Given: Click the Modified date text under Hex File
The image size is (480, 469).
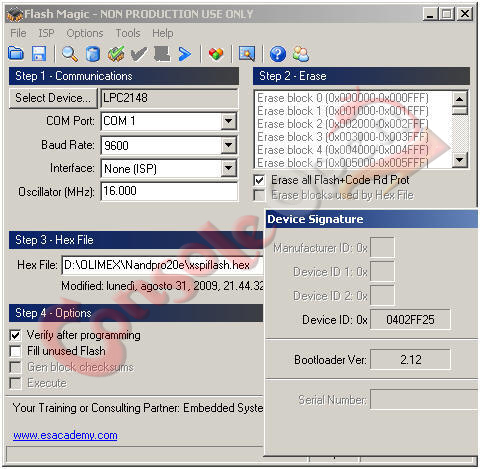Looking at the screenshot, I should pos(162,286).
